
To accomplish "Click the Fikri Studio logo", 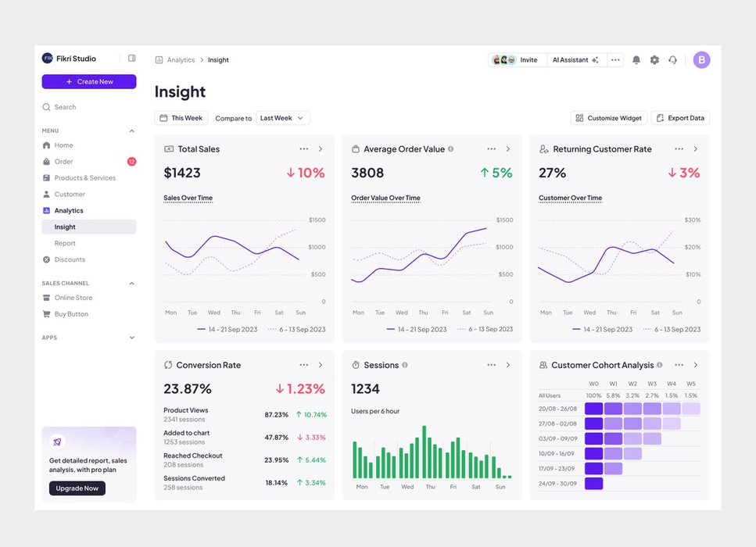I will (47, 59).
